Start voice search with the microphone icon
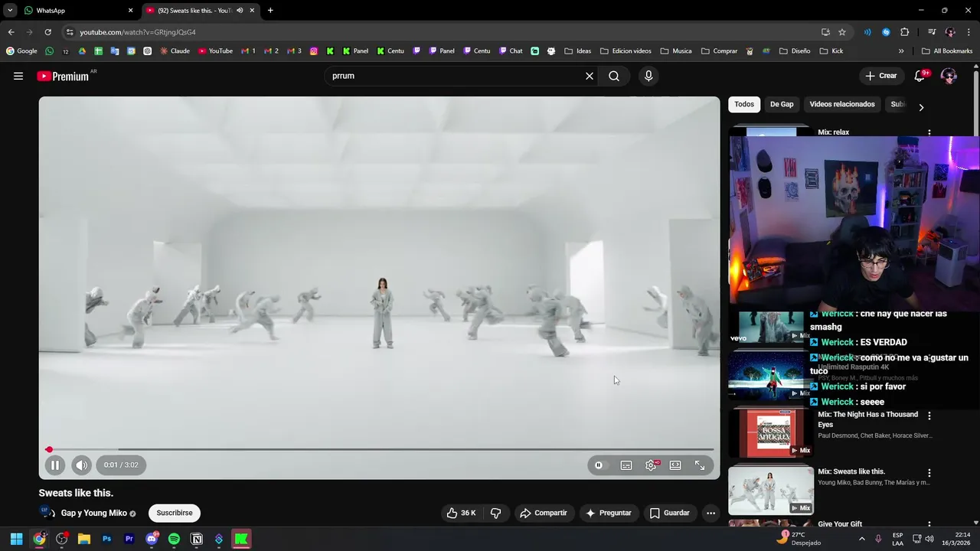 pos(648,76)
